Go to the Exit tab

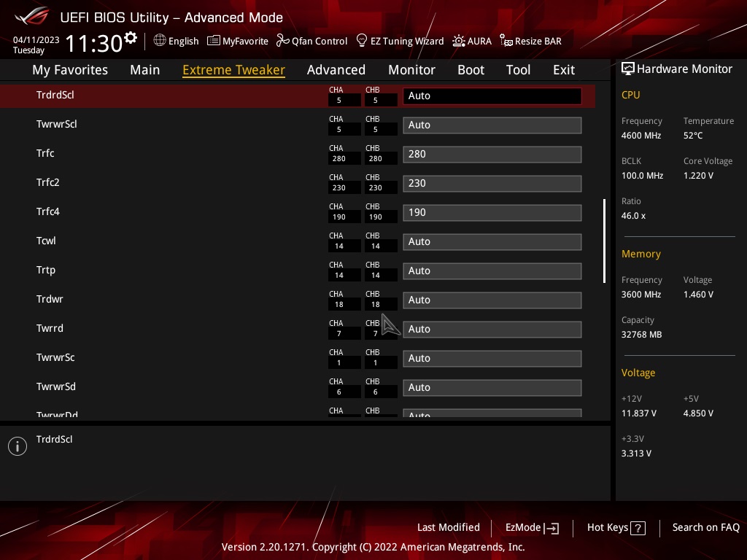(564, 70)
